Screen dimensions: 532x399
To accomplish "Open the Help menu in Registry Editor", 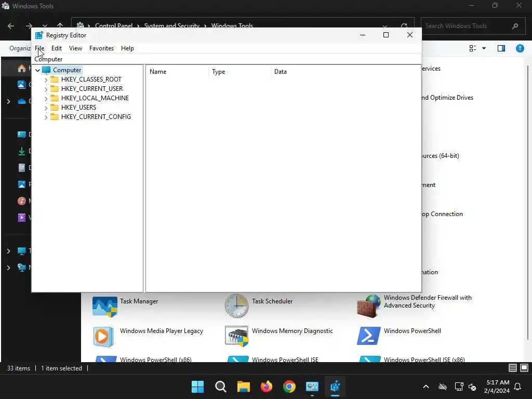I will [x=127, y=48].
